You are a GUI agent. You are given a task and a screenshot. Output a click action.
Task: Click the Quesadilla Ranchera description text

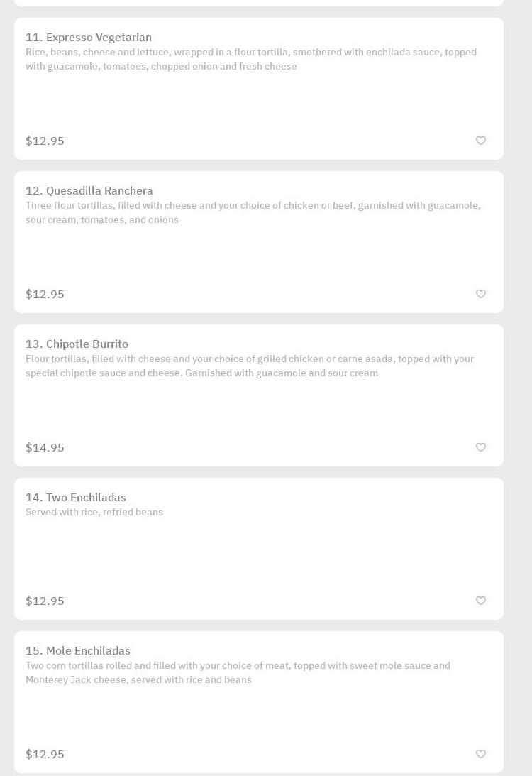[253, 212]
